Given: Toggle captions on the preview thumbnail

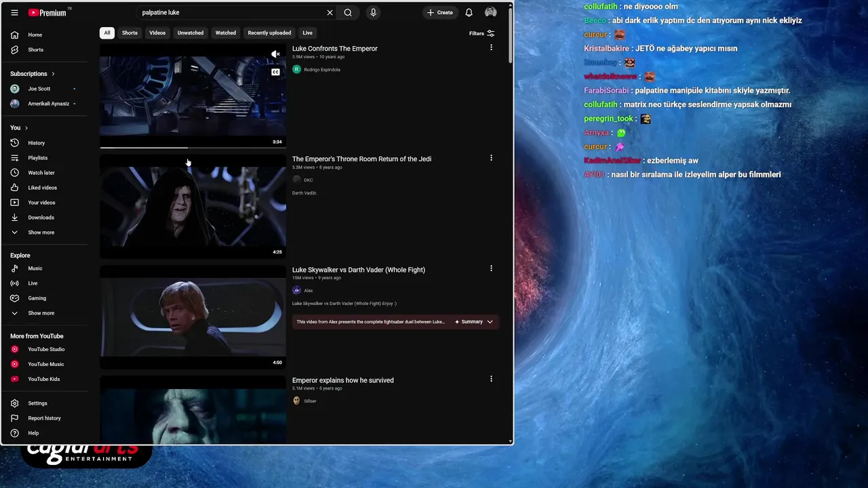Looking at the screenshot, I should click(275, 72).
